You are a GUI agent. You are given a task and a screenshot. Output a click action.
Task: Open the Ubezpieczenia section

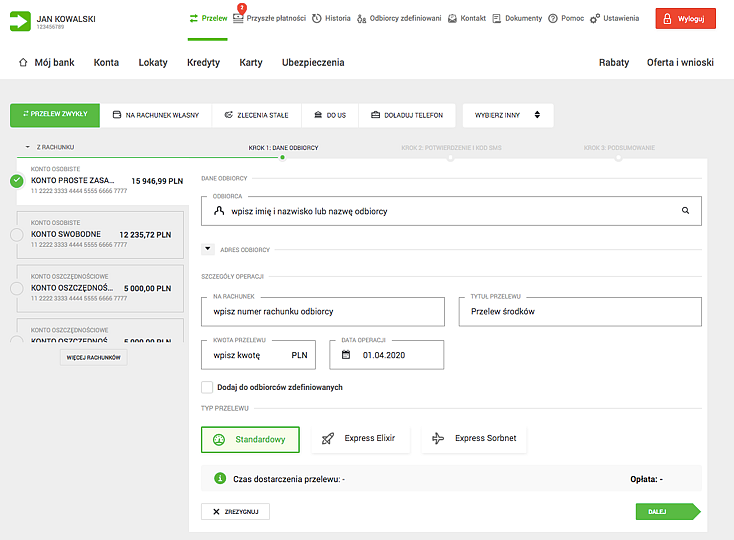tap(313, 62)
